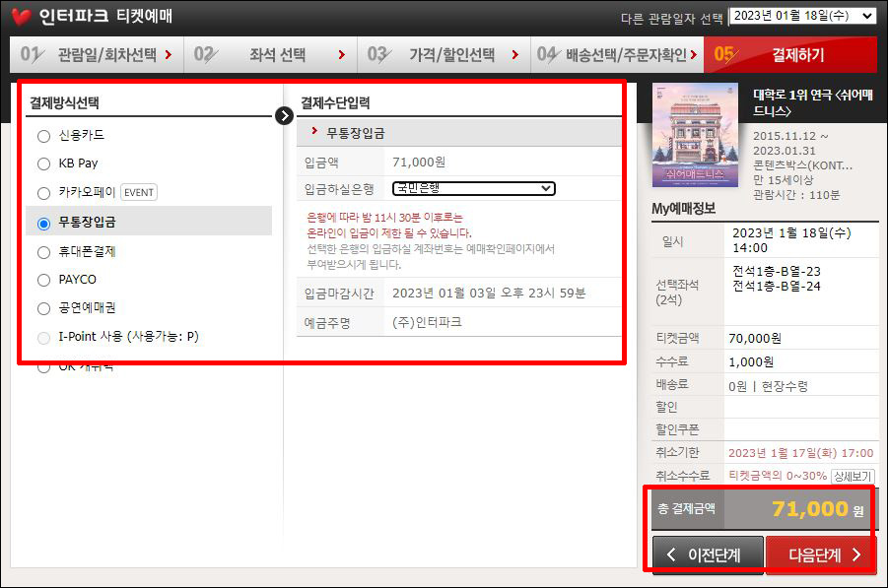This screenshot has width=888, height=588.
Task: Open the 다른 관람일자 선택 date dropdown
Action: coord(802,17)
